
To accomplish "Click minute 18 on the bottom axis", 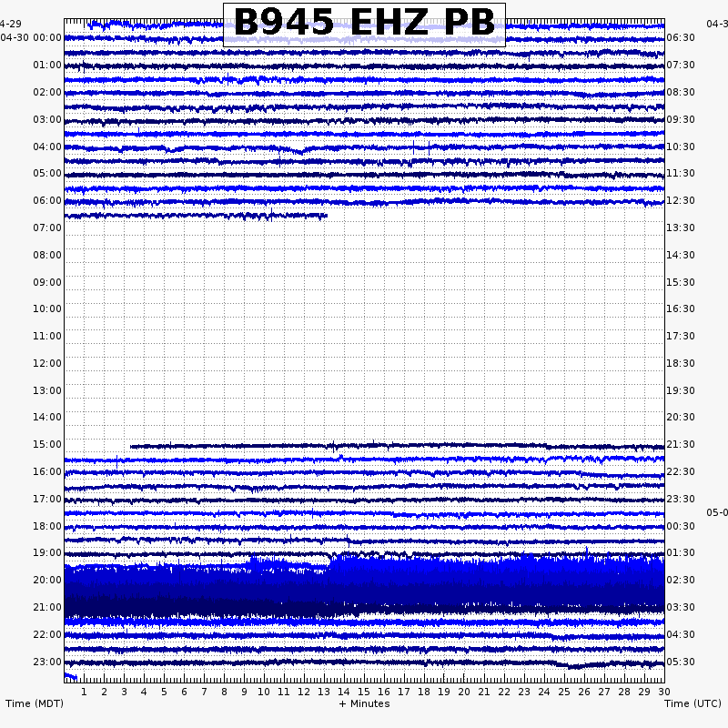I will point(424,692).
